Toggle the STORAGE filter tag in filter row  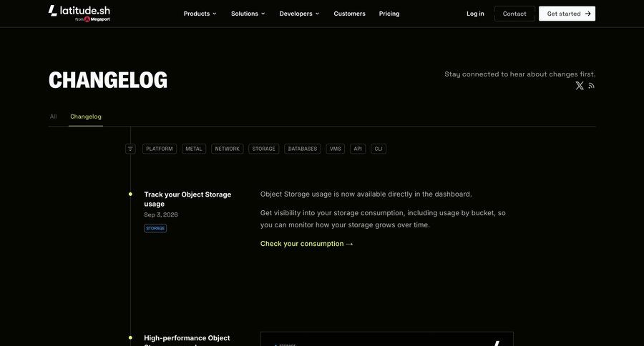click(263, 149)
